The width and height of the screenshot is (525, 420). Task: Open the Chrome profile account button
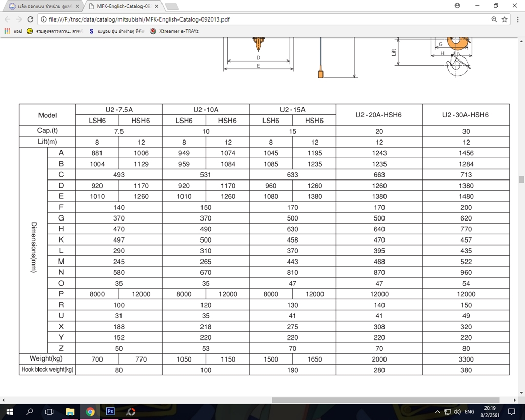457,5
